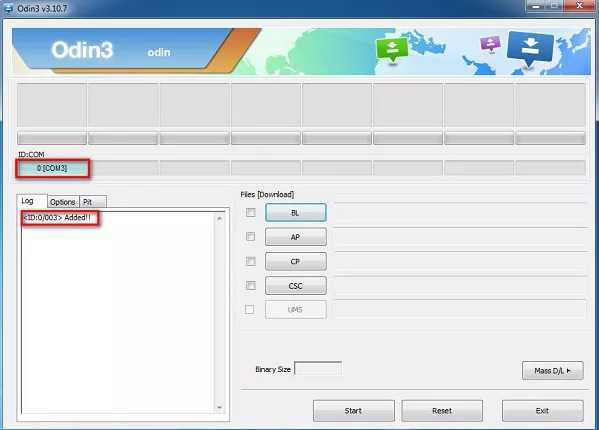This screenshot has width=599, height=430.
Task: Browse for a CP modem file
Action: click(296, 262)
